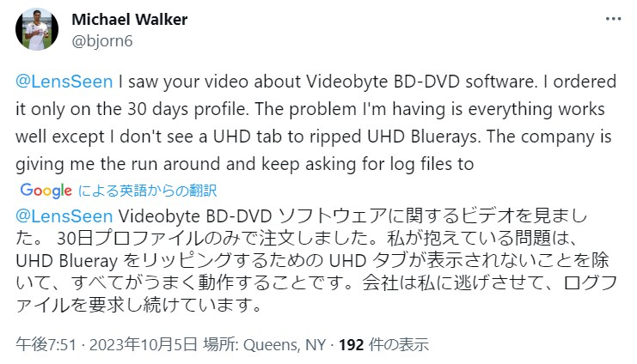Viewport: 637px width, 364px height.
Task: Visit the @bjorn6 handle
Action: point(102,41)
